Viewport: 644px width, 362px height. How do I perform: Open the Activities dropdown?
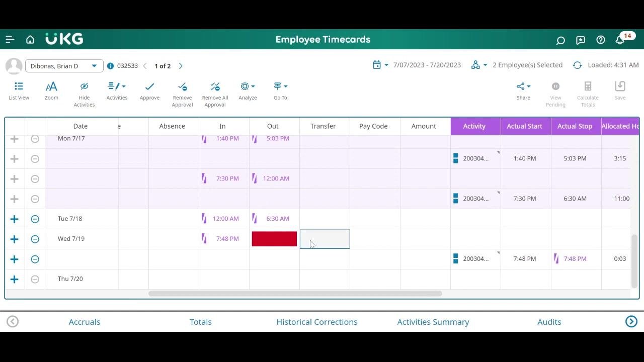click(117, 91)
